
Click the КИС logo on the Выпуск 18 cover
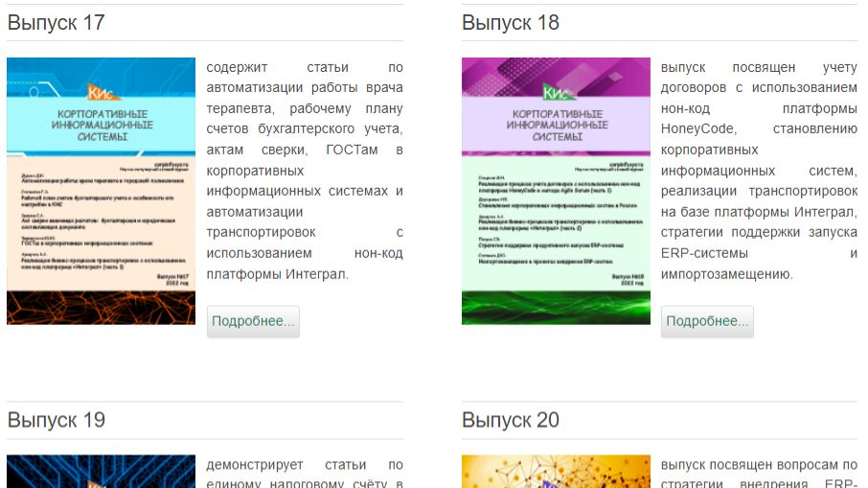(x=556, y=93)
